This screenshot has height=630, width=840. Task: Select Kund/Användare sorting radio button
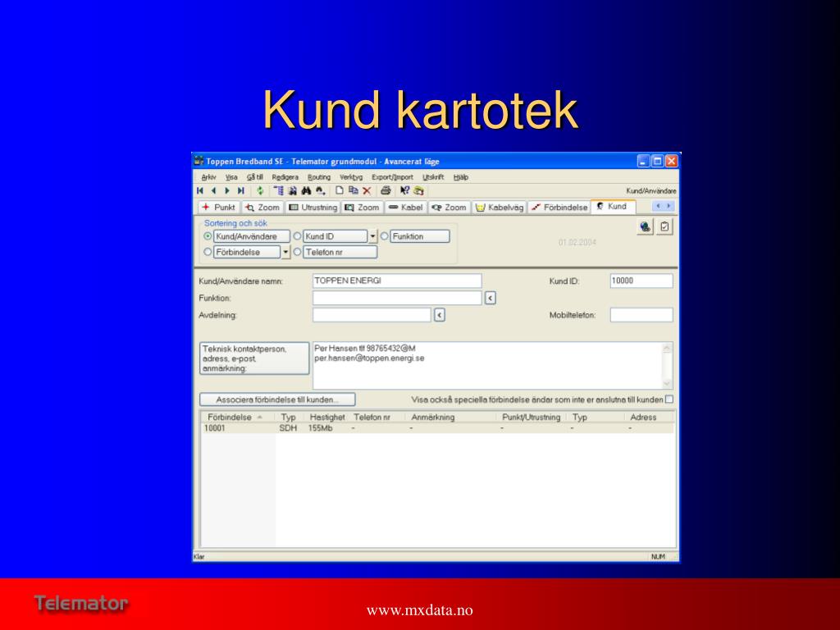pos(208,236)
